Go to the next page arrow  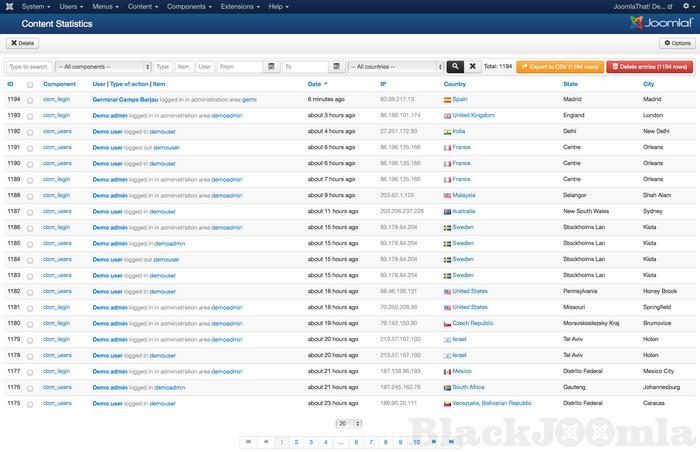pyautogui.click(x=434, y=441)
